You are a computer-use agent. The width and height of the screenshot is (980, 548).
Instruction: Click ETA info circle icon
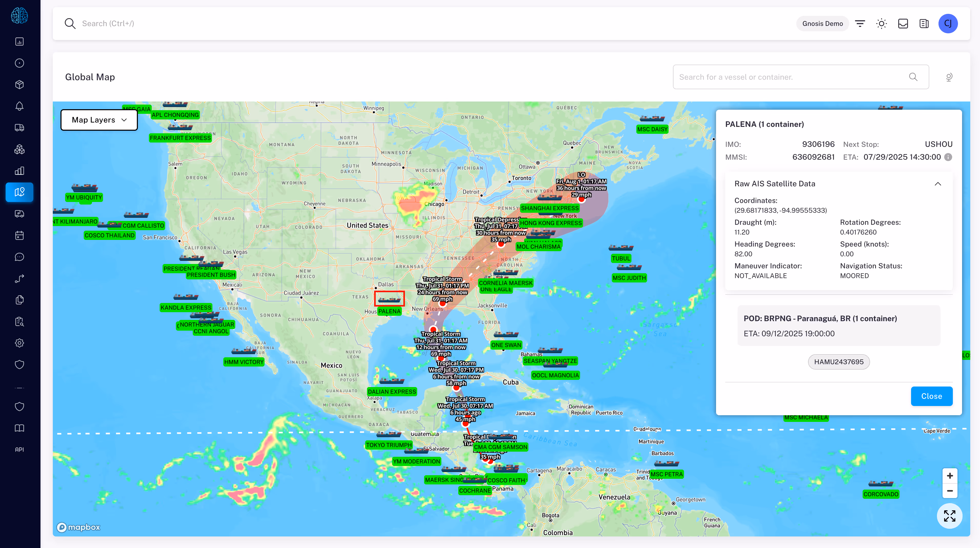click(x=948, y=157)
